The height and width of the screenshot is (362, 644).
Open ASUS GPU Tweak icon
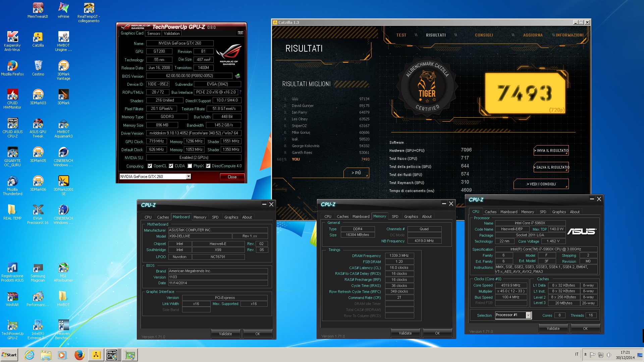(x=38, y=128)
